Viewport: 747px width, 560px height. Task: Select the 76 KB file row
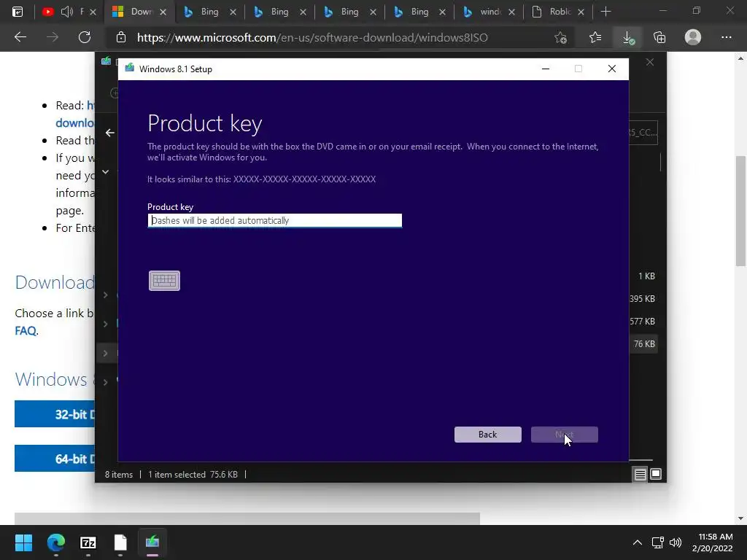644,344
